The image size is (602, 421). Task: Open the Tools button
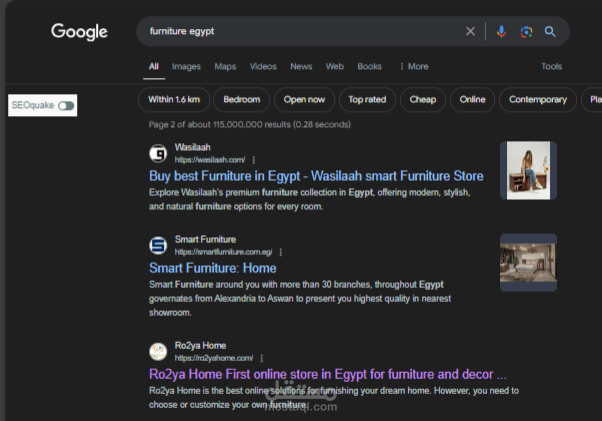[x=551, y=67]
